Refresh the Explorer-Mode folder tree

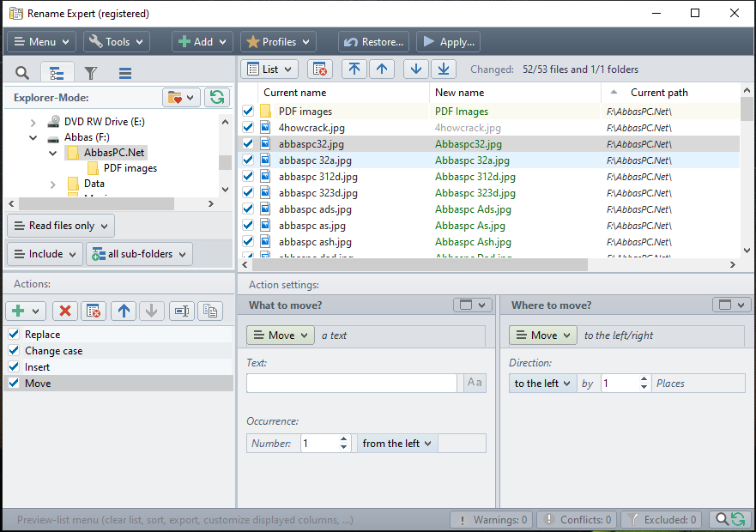[216, 98]
